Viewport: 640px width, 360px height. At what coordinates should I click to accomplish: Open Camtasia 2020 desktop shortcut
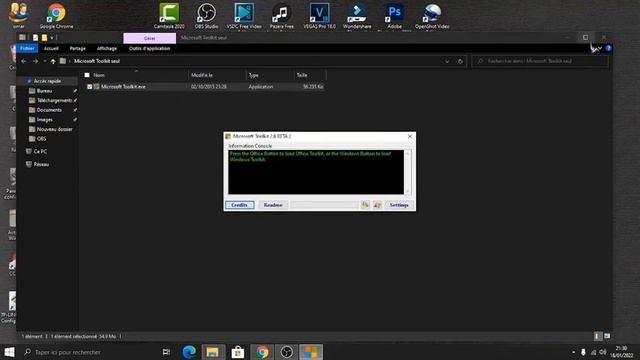coord(169,16)
